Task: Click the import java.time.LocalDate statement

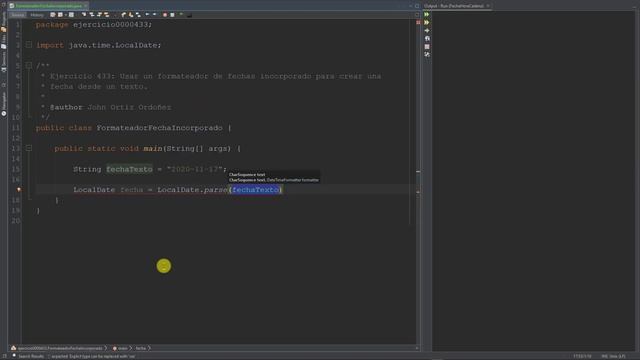Action: [99, 45]
